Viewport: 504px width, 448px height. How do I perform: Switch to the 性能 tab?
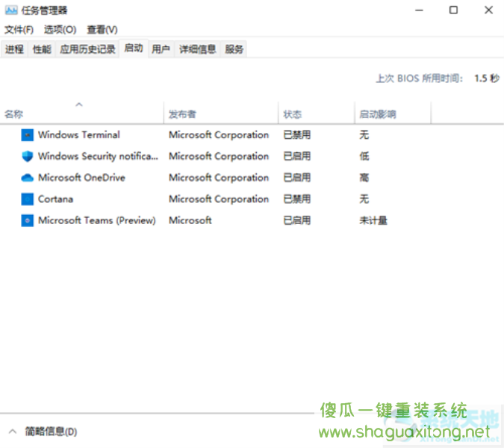[x=42, y=49]
